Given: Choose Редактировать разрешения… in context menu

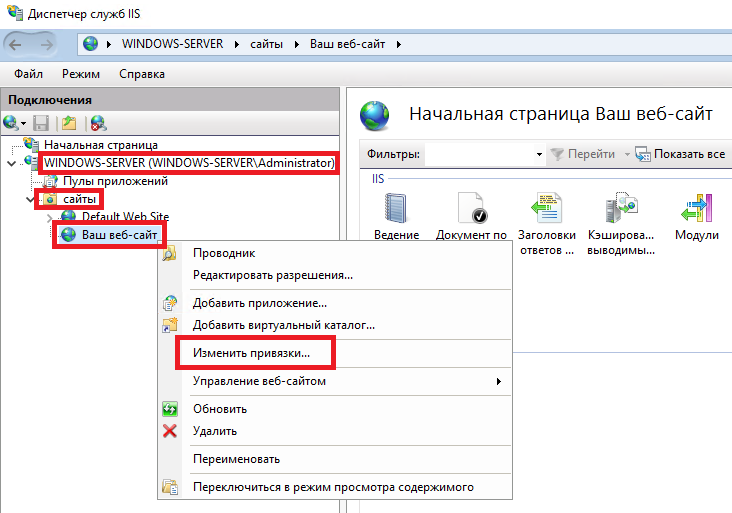Looking at the screenshot, I should coord(335,275).
